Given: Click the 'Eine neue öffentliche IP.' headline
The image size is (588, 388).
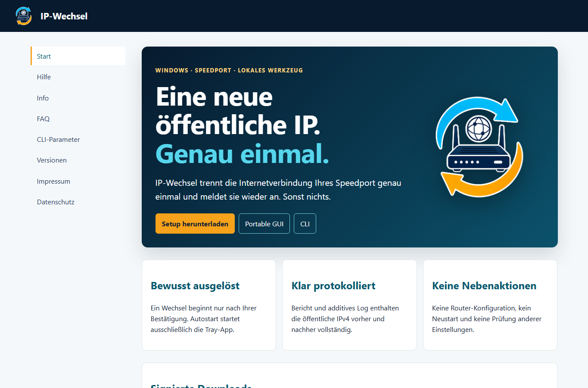Looking at the screenshot, I should click(x=238, y=111).
